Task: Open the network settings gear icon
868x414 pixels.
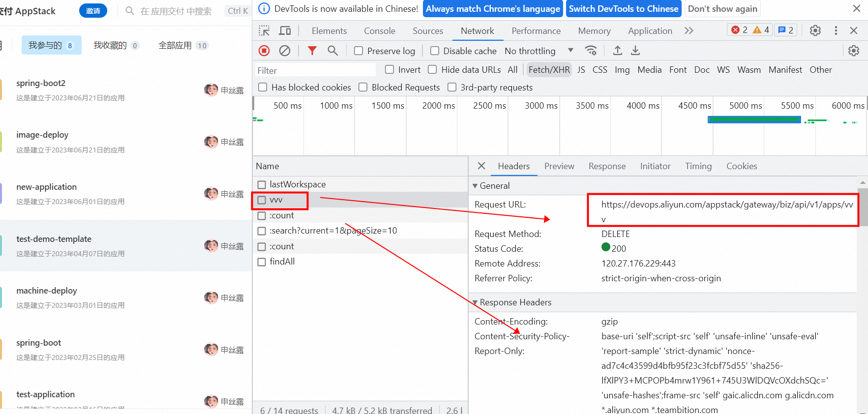Action: pos(854,51)
